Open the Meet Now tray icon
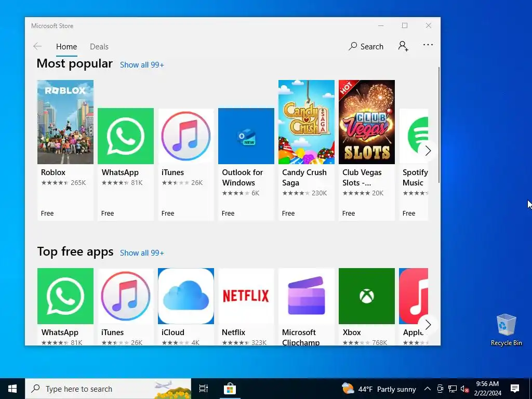The width and height of the screenshot is (532, 399). point(440,389)
